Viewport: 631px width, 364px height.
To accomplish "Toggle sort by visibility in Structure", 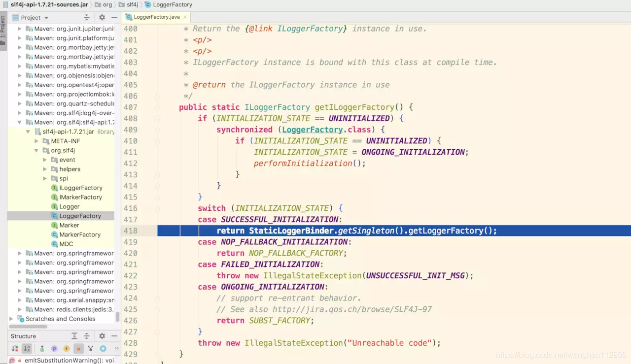I will click(15, 348).
